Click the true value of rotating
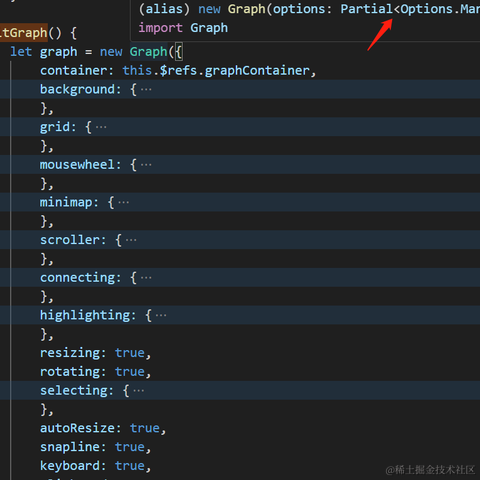This screenshot has height=480, width=480. click(130, 372)
